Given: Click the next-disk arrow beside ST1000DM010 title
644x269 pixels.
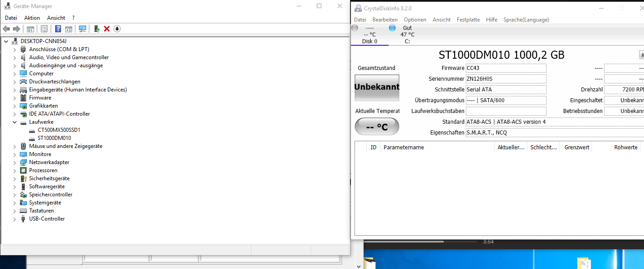Looking at the screenshot, I should pos(641,55).
